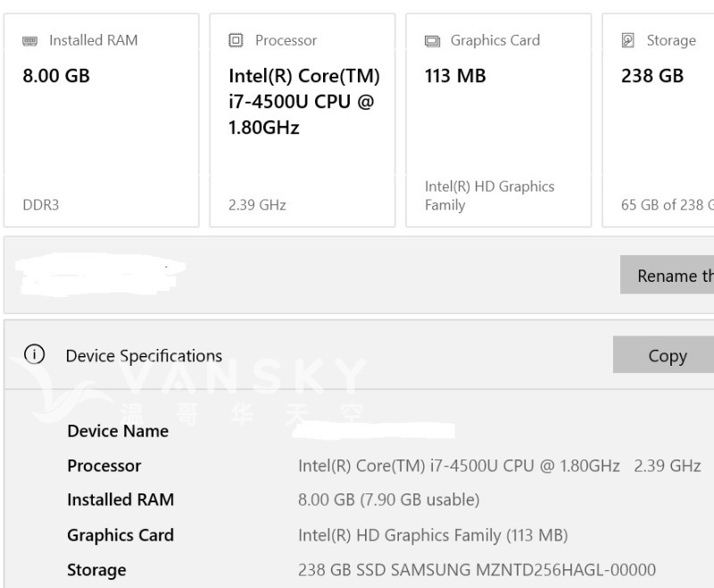Click the Processor chip icon
Image resolution: width=714 pixels, height=588 pixels.
(x=236, y=40)
